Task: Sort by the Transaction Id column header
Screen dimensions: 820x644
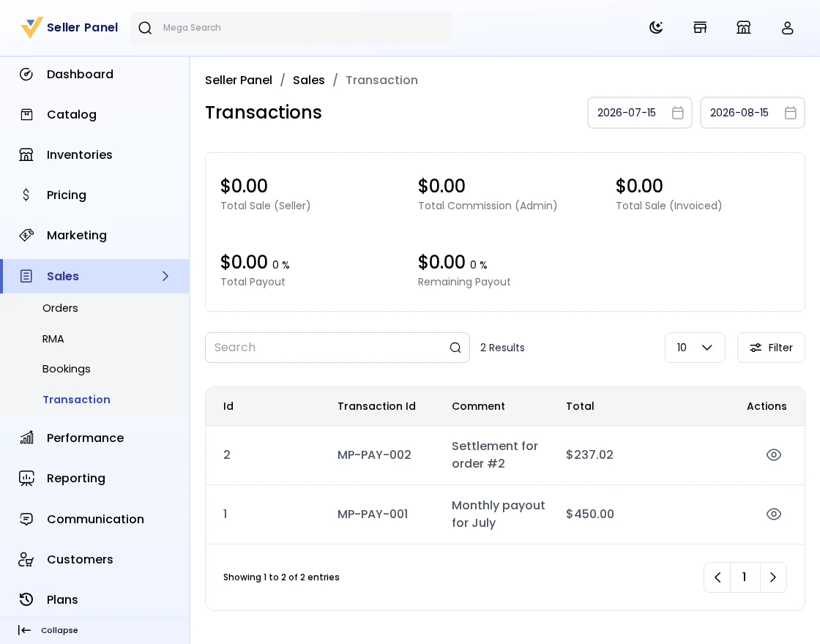Action: [x=376, y=406]
